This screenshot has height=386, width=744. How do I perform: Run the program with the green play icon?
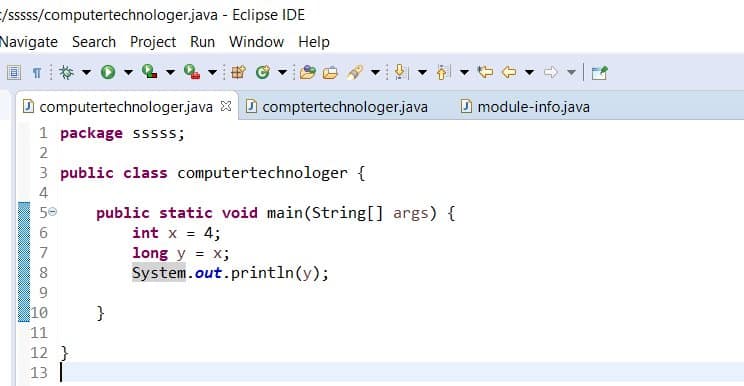(108, 72)
